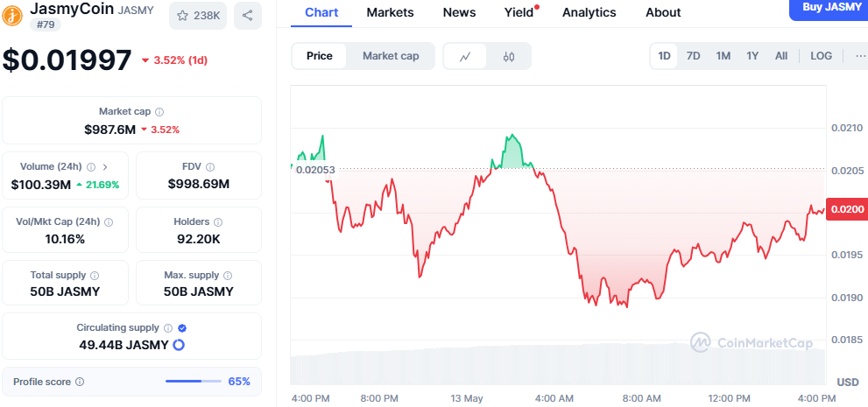This screenshot has height=407, width=868.
Task: Select 7D time range
Action: pos(693,56)
